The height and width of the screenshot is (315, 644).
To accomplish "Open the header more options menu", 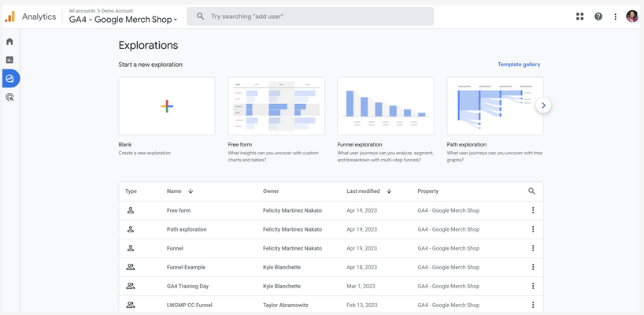I will [615, 17].
